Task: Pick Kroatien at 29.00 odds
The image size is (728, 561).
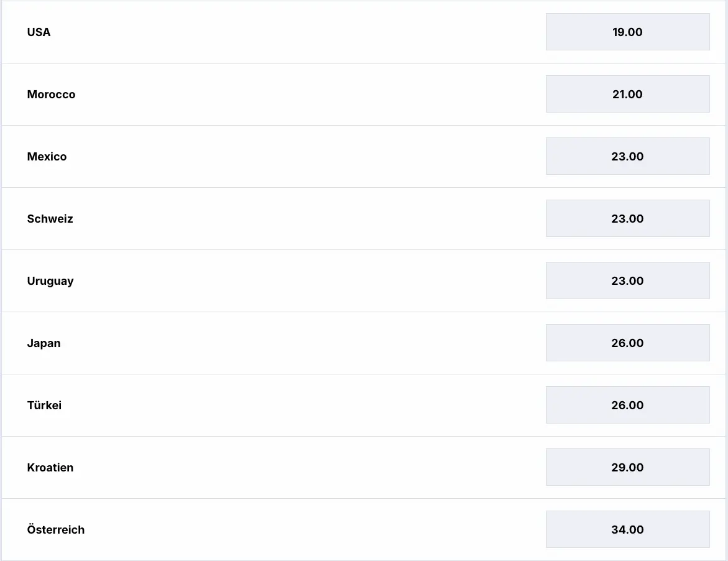Action: (x=627, y=467)
